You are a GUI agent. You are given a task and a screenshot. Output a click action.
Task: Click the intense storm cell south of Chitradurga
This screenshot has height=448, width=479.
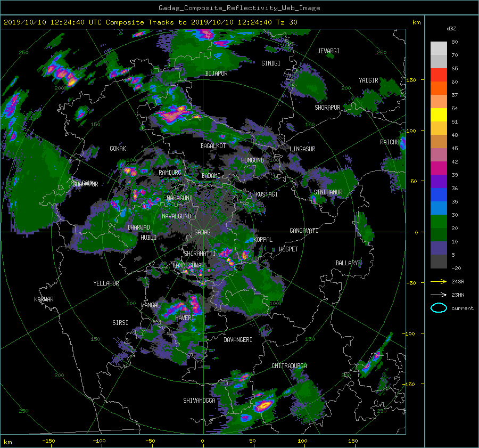click(x=263, y=405)
